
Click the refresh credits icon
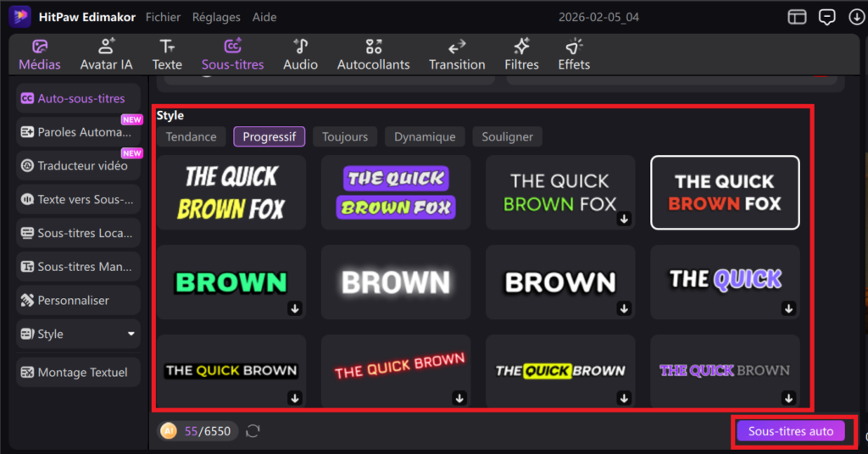pos(253,431)
